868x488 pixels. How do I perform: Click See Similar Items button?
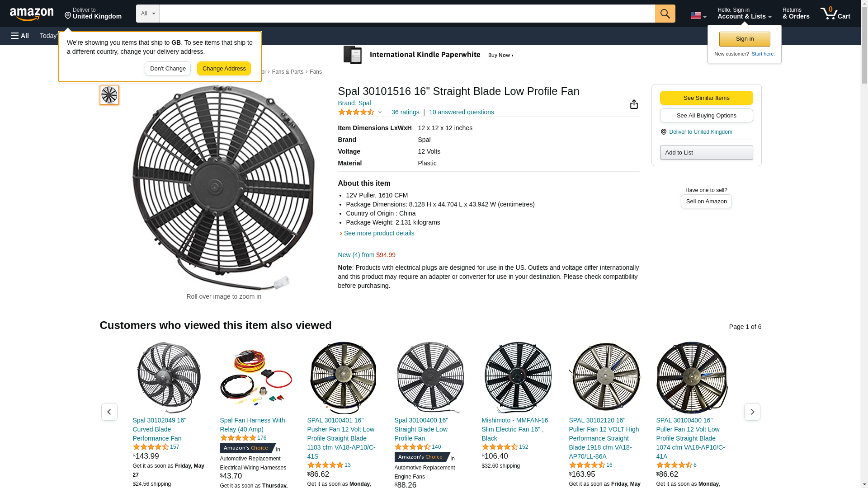pos(706,98)
